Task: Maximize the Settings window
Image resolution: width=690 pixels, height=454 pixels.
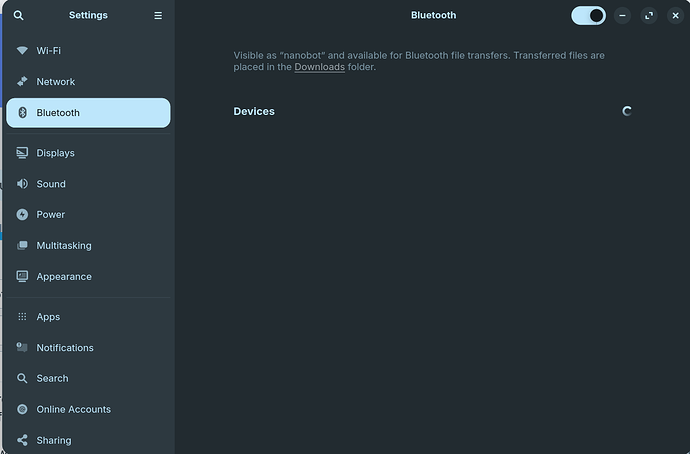Action: pos(649,16)
